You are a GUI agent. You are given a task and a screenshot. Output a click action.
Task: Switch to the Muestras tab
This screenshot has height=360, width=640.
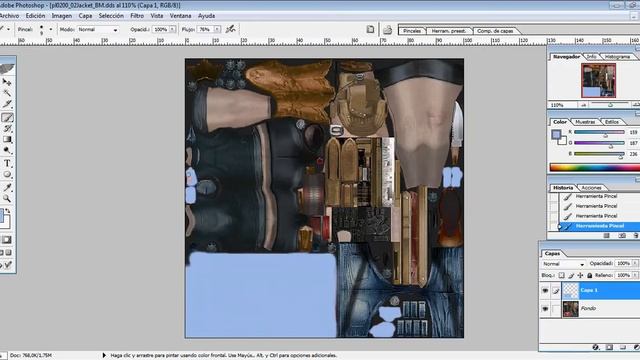(x=585, y=122)
